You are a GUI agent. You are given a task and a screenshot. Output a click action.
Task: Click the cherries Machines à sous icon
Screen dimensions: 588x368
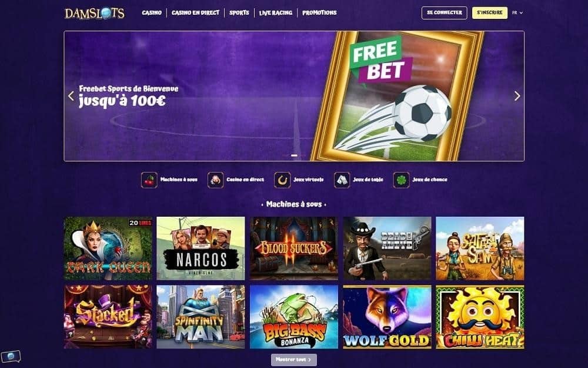[149, 180]
